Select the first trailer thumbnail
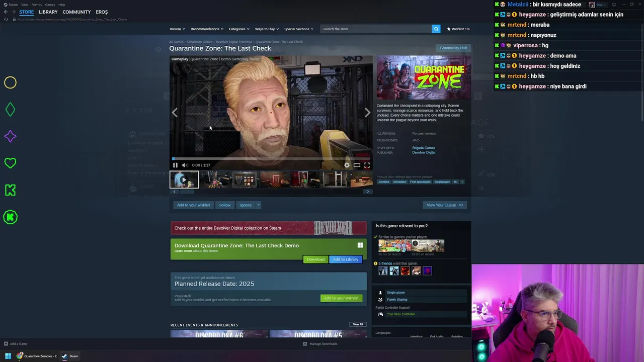The height and width of the screenshot is (362, 644). tap(184, 179)
